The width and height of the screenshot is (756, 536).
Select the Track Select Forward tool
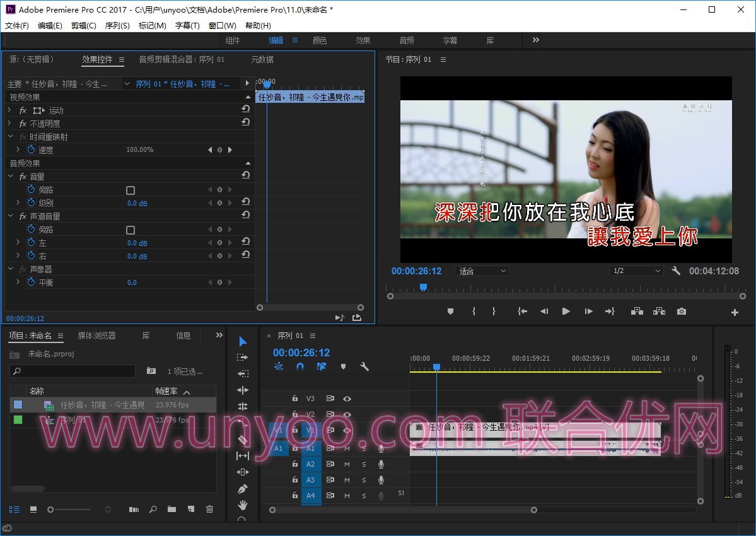pos(243,358)
